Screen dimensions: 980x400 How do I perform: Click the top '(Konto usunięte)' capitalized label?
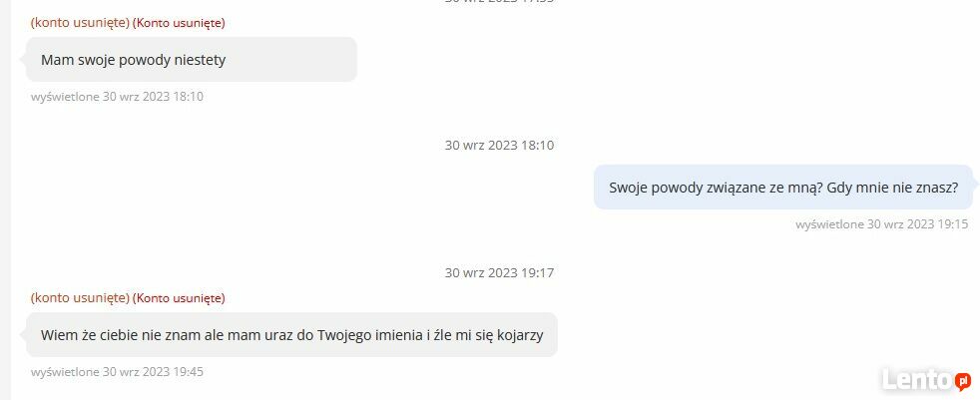[x=179, y=23]
